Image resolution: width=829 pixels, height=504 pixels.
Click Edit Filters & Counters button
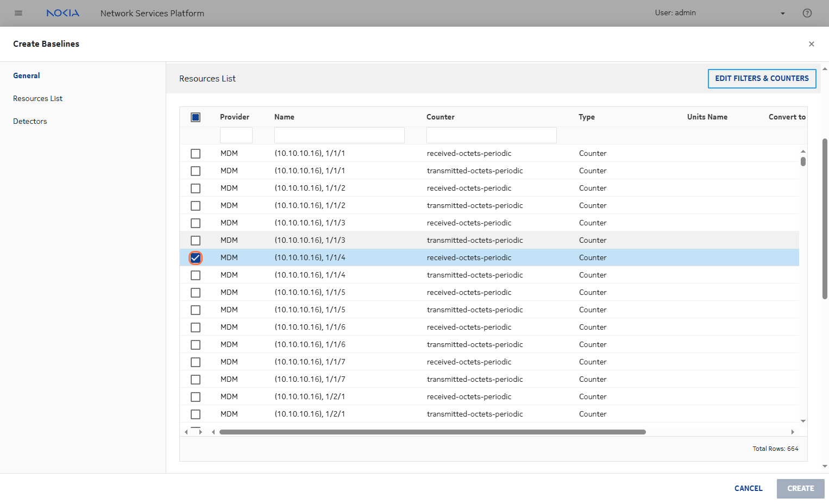pos(762,78)
